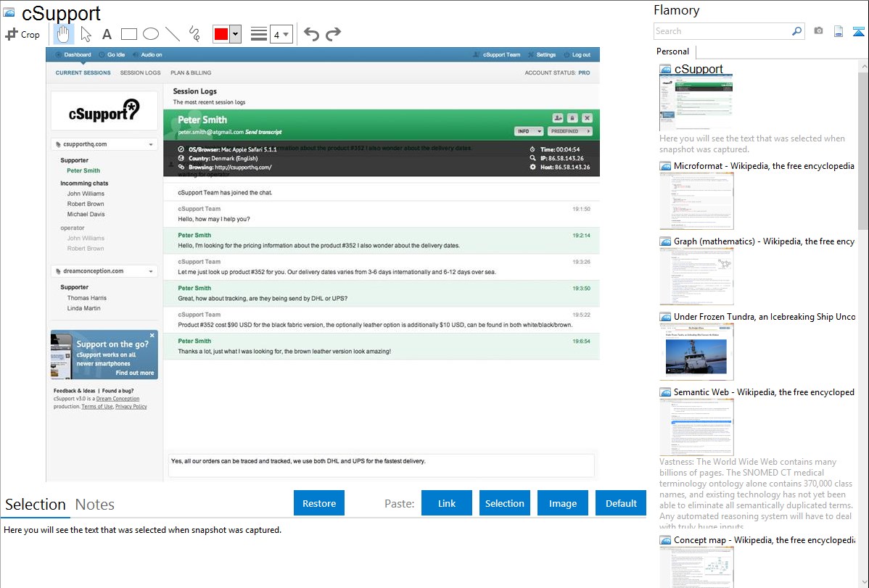Click Find out more in the smartphone banner

coord(135,373)
